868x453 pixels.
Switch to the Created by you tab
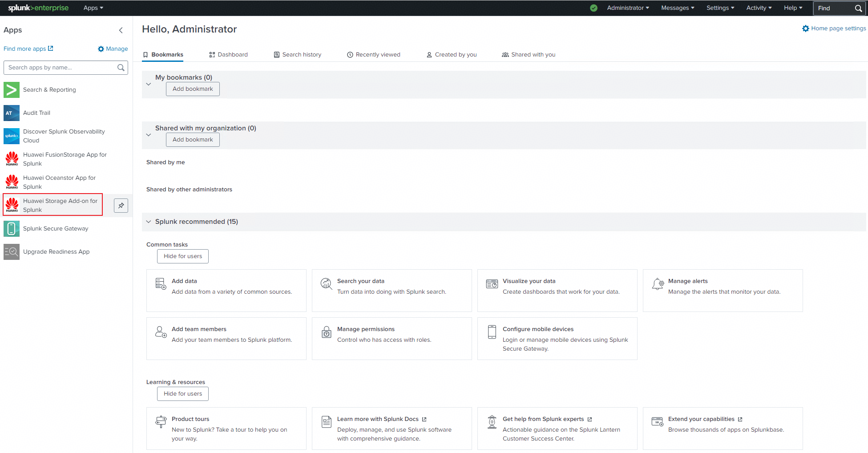(452, 55)
